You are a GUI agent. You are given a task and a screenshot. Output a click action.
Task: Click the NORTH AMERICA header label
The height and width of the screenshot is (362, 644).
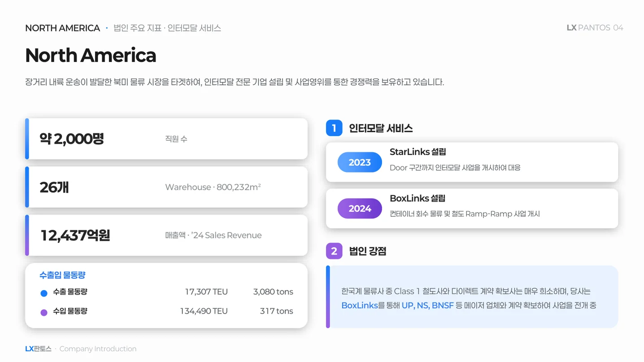coord(62,28)
